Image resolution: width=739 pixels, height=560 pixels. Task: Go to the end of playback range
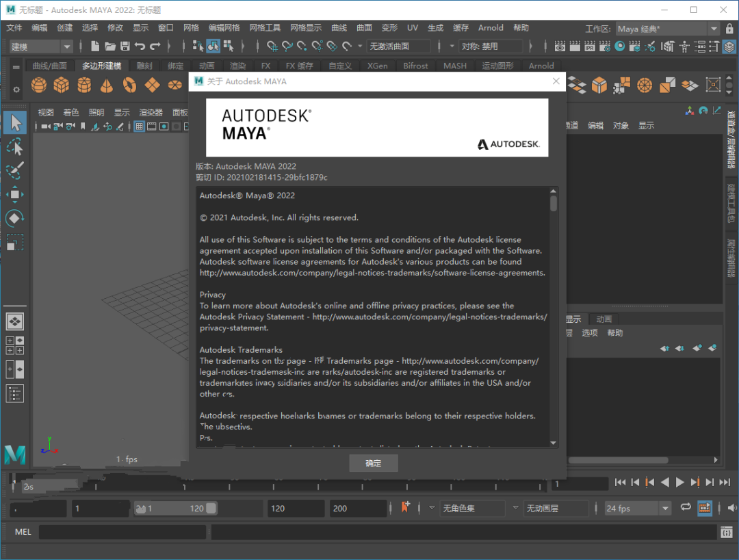[x=725, y=482]
